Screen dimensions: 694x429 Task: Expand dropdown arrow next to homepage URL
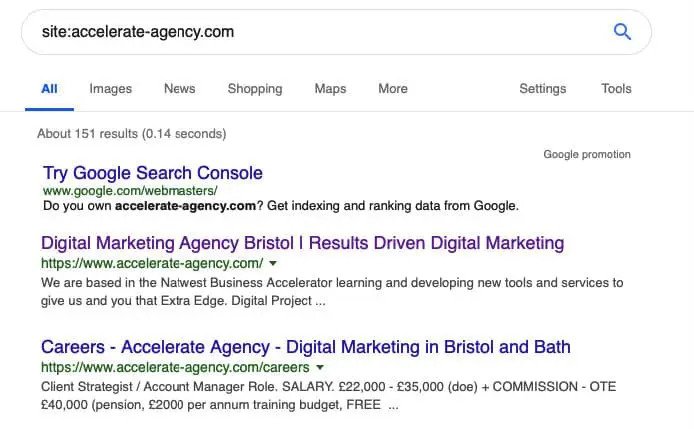(x=272, y=264)
